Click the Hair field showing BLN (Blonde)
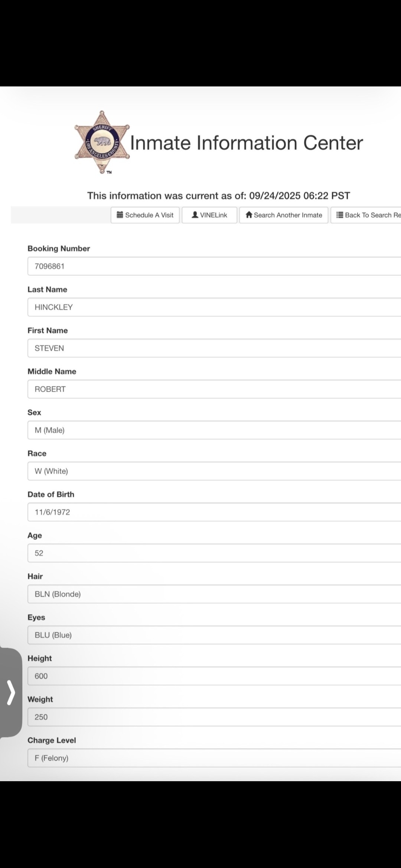401x868 pixels. (214, 594)
